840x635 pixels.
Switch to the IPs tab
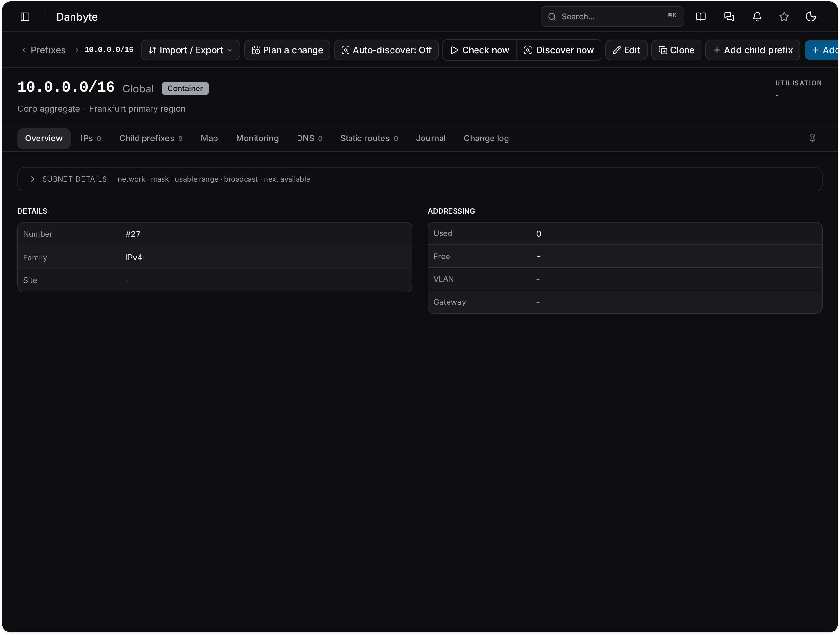pyautogui.click(x=91, y=138)
